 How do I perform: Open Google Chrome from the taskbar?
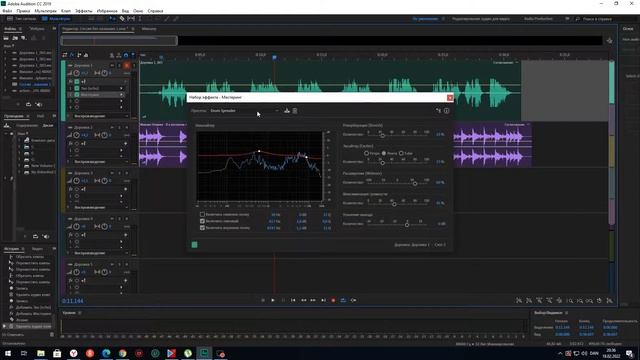pos(122,353)
